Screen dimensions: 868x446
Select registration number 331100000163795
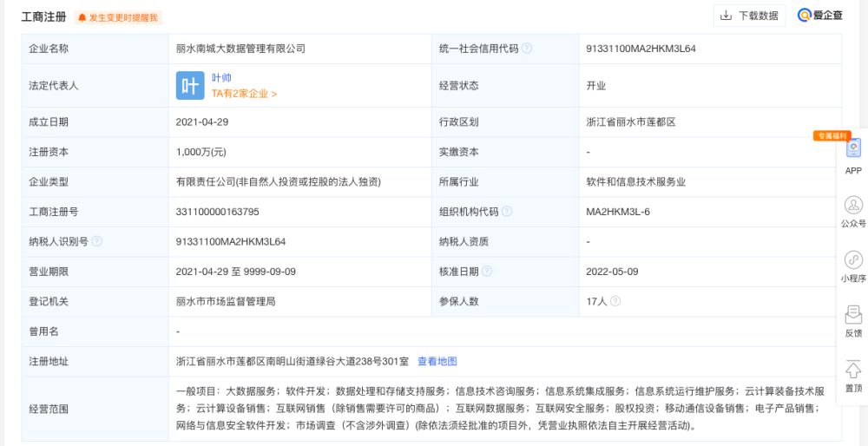(218, 212)
